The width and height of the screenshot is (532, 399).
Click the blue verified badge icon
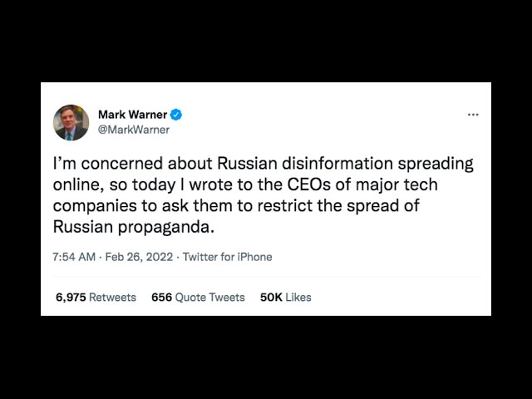pos(177,115)
